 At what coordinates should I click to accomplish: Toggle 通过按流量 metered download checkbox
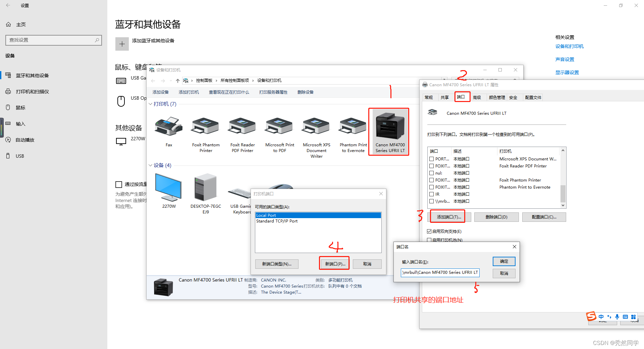click(119, 184)
